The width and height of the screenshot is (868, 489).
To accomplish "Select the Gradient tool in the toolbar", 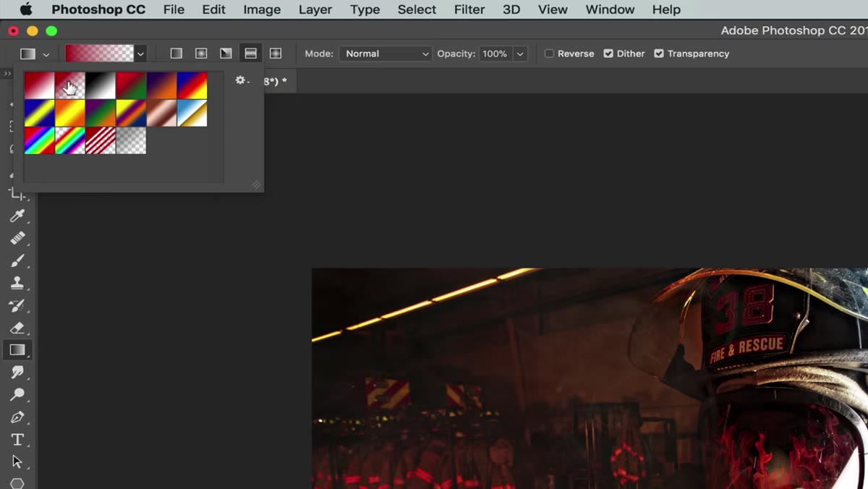I will tap(17, 350).
